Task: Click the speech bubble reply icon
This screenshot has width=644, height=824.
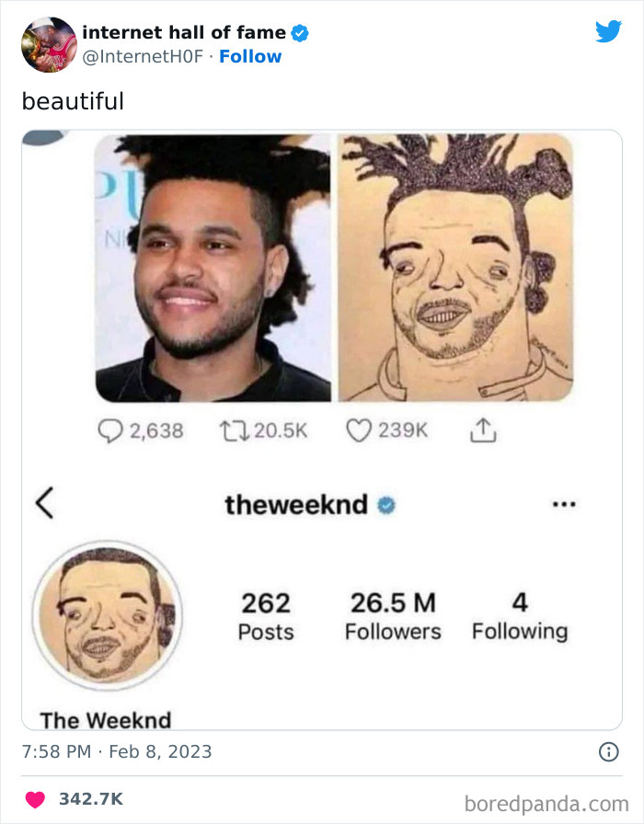Action: [109, 431]
